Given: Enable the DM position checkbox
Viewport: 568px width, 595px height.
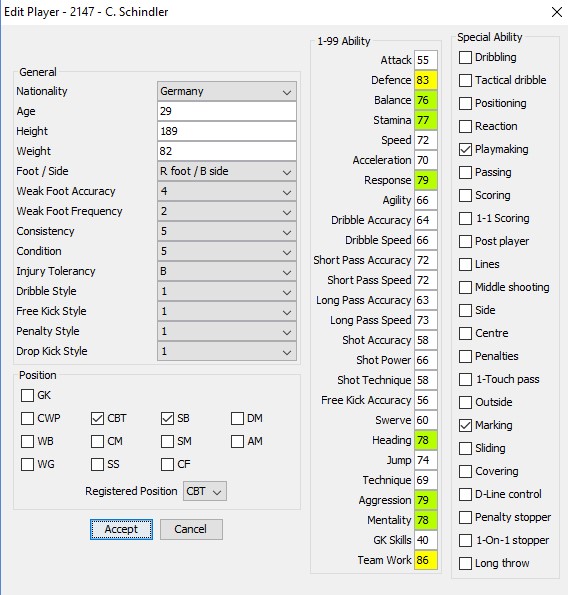Looking at the screenshot, I should click(238, 419).
